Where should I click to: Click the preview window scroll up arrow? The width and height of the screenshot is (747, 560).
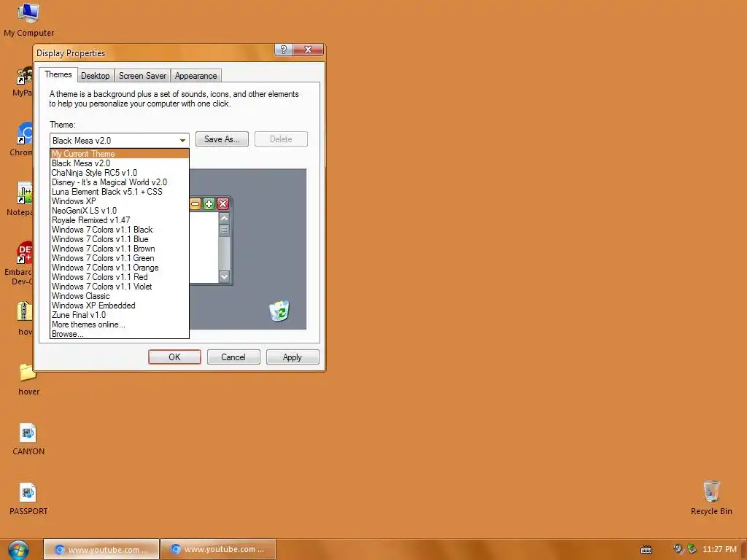[224, 218]
